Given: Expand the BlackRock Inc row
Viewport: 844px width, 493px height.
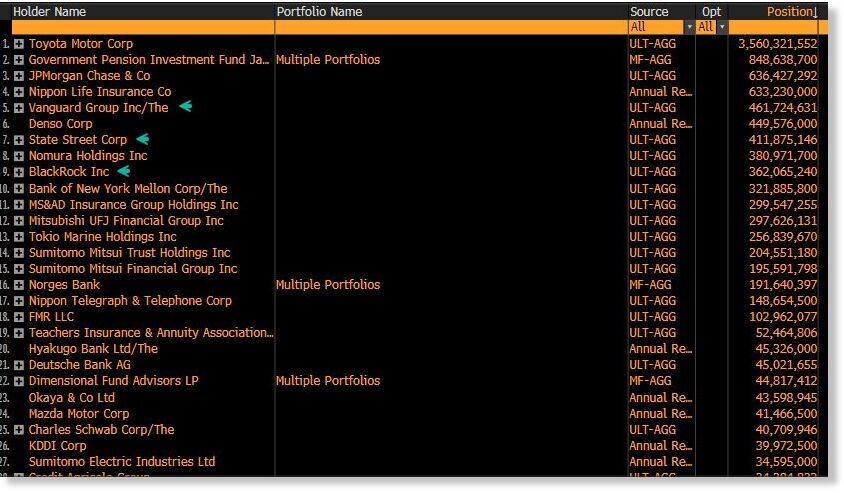Looking at the screenshot, I should (19, 172).
